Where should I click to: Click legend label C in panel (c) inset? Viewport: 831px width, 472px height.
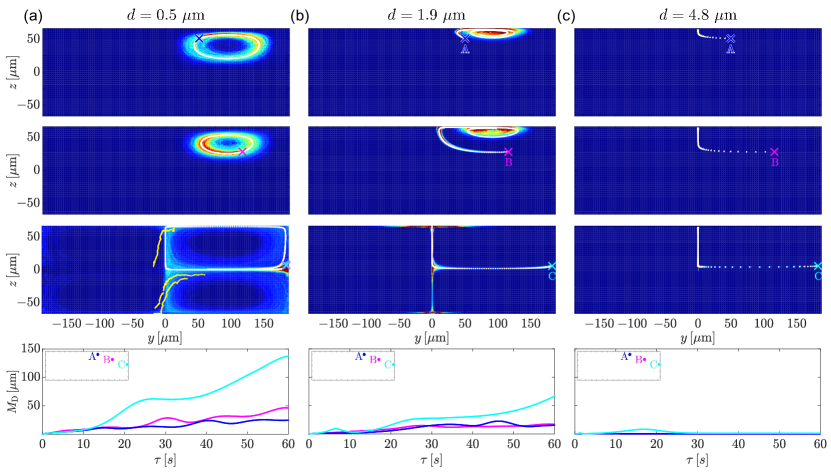[653, 364]
